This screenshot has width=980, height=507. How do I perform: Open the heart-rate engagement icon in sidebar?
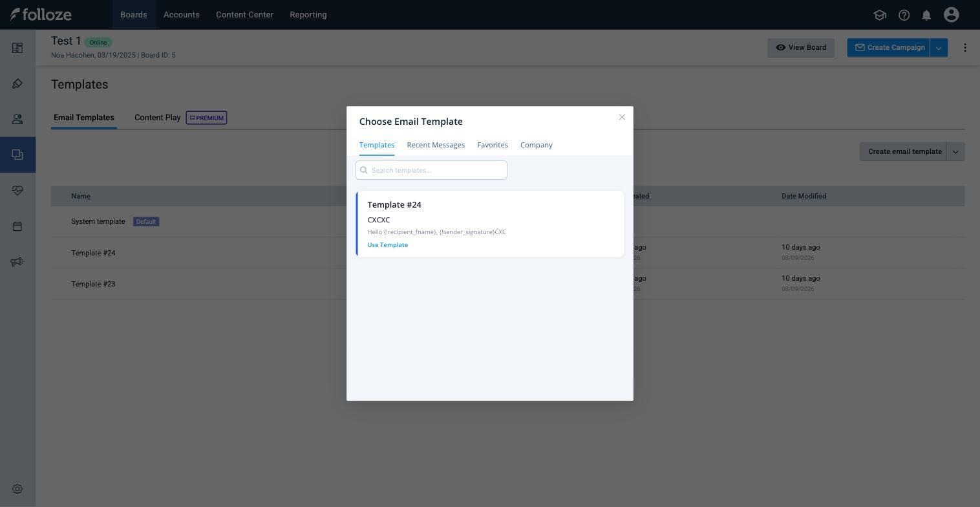[x=17, y=190]
